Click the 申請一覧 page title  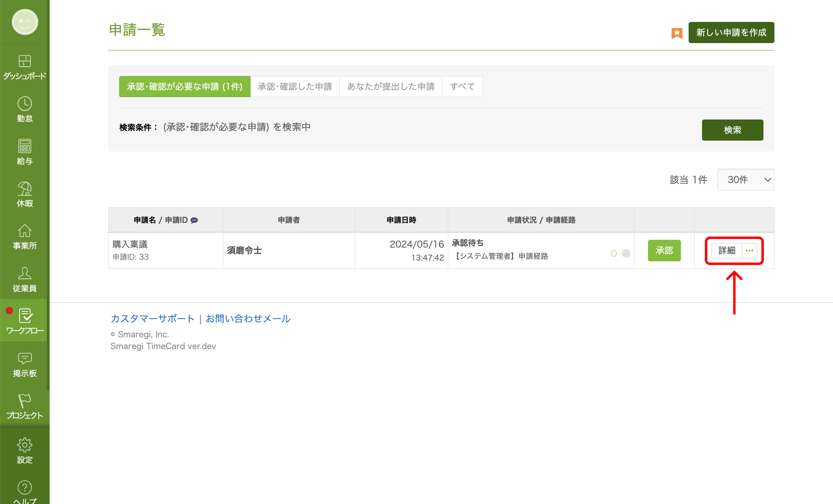[x=137, y=30]
